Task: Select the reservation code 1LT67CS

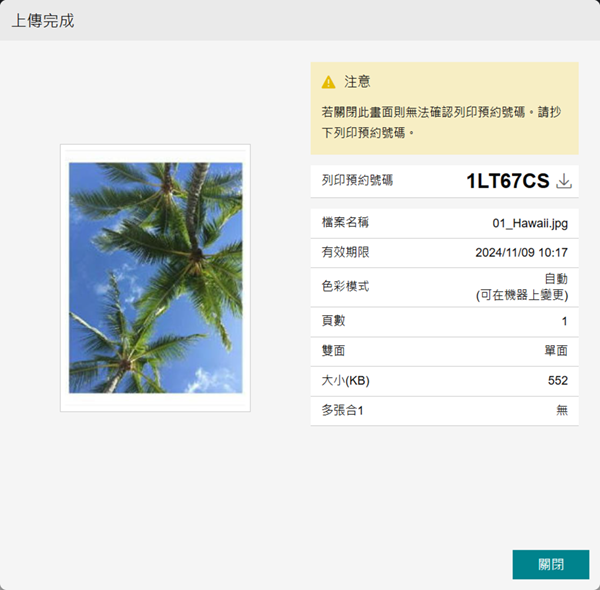Action: [507, 181]
